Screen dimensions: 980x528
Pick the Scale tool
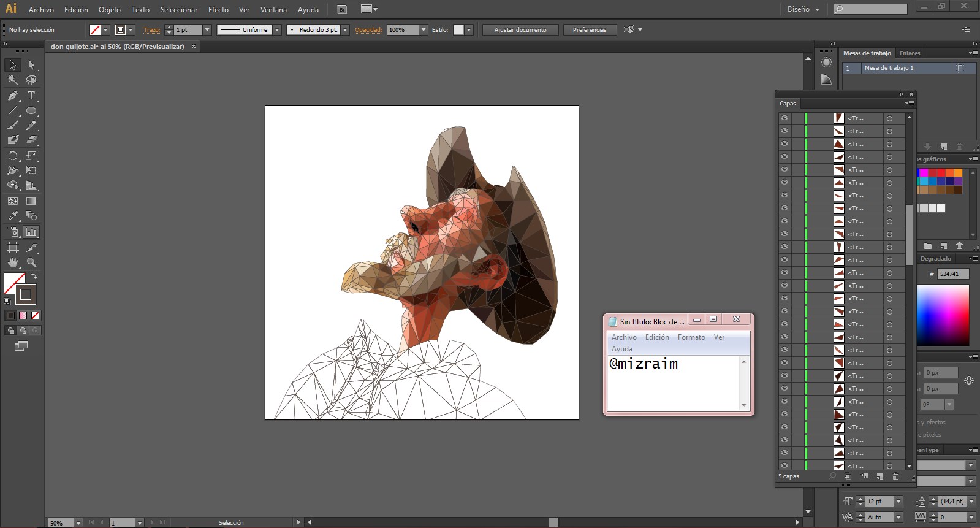pos(31,156)
